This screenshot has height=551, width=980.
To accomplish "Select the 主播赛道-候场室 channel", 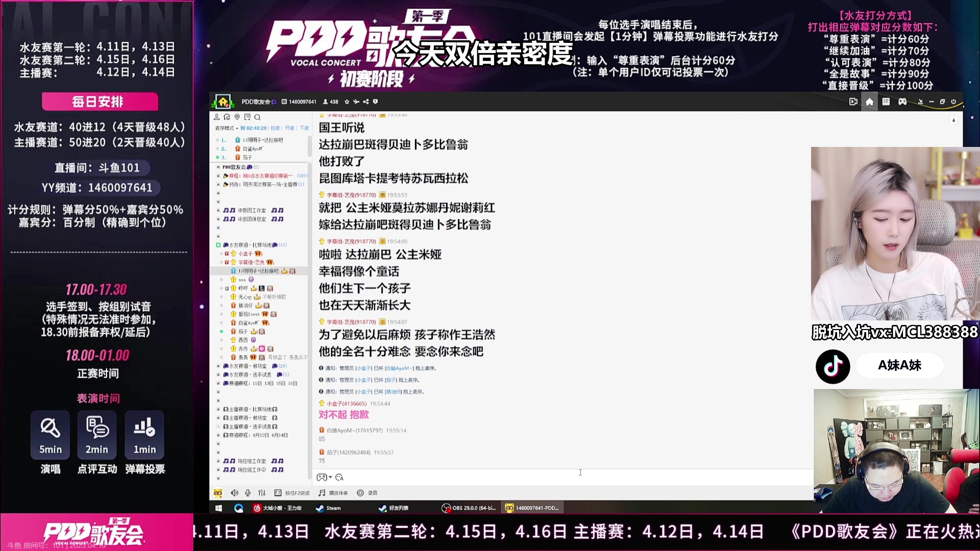I will [x=250, y=418].
